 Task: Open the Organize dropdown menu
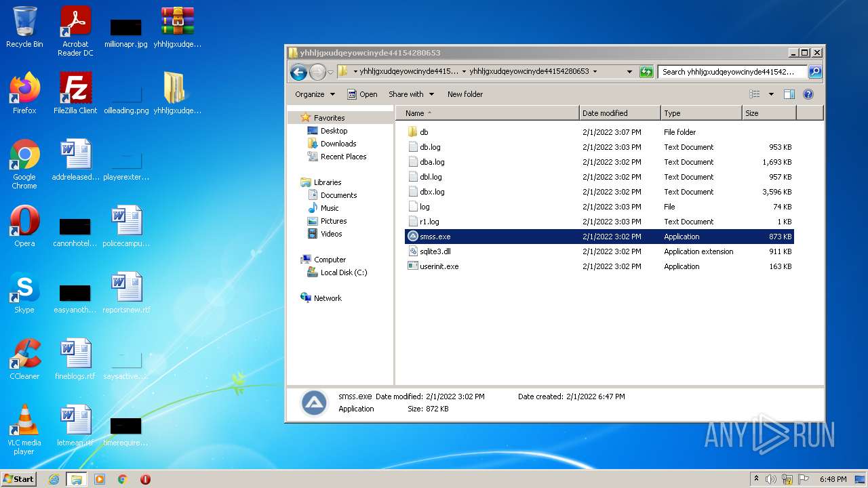coord(315,94)
